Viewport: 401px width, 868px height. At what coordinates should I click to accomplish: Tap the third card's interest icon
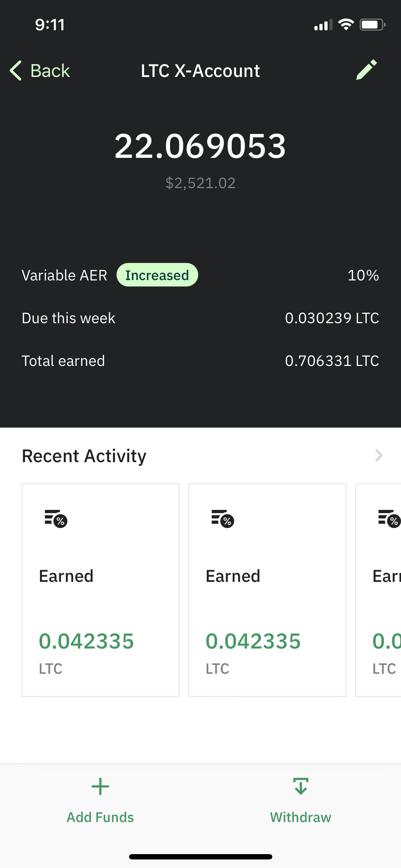pos(389,519)
